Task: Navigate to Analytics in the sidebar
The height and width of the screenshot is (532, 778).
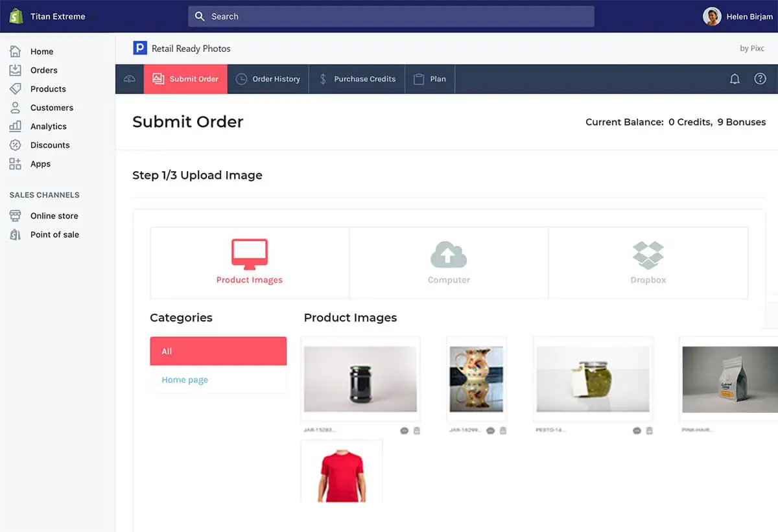Action: pos(48,126)
